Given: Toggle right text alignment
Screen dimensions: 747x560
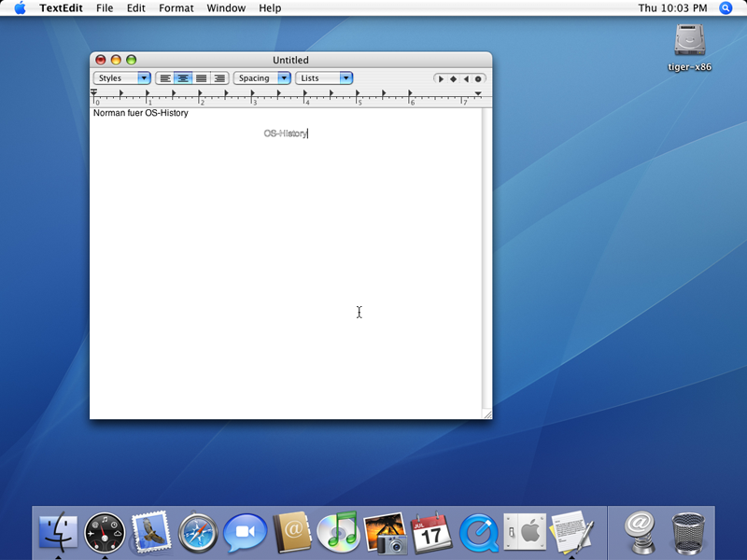Looking at the screenshot, I should tap(219, 78).
